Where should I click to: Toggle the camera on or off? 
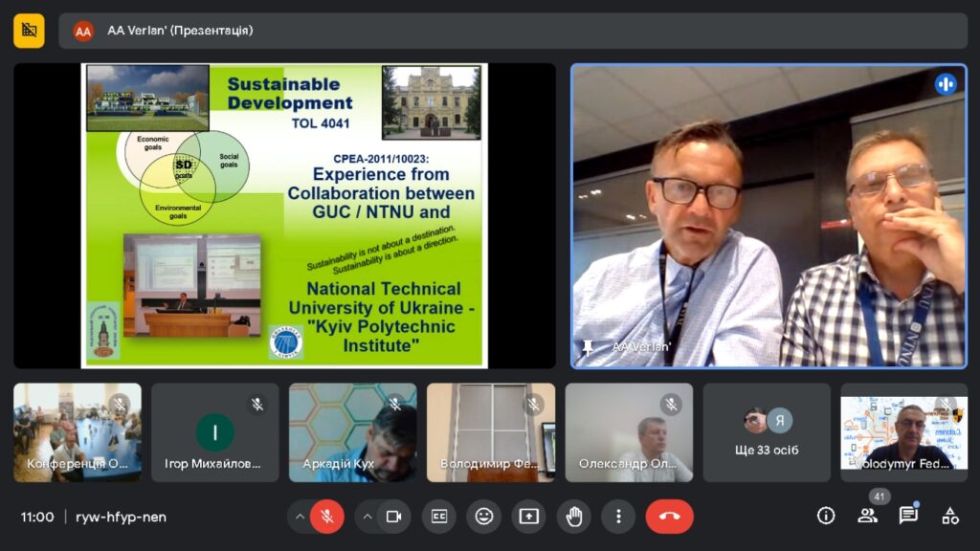pos(393,517)
